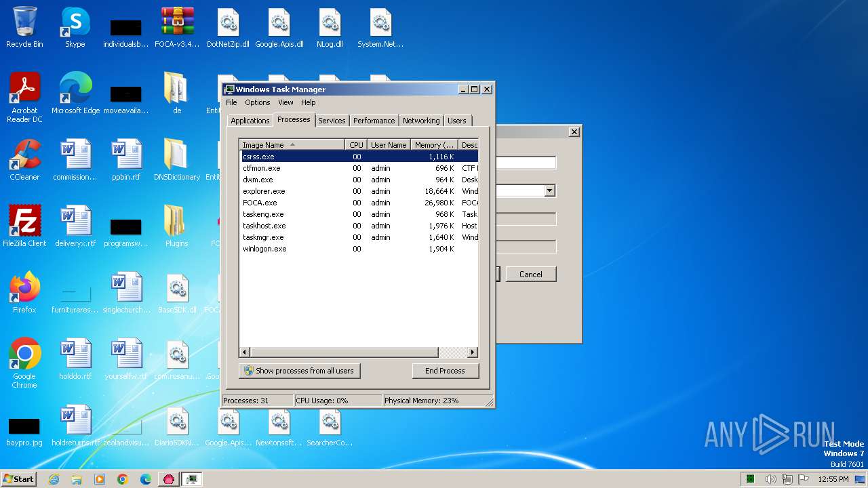The width and height of the screenshot is (868, 488).
Task: Launch the FileZilla Client shortcut
Action: [x=24, y=227]
